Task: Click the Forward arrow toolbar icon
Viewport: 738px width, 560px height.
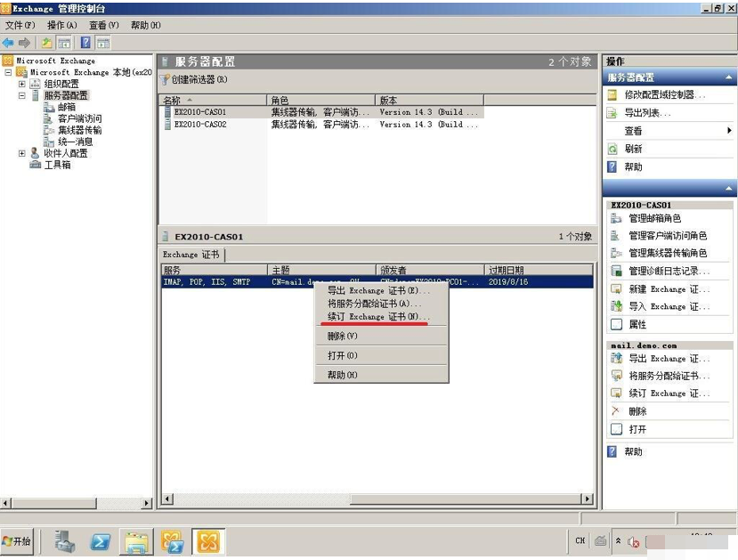Action: pyautogui.click(x=24, y=43)
